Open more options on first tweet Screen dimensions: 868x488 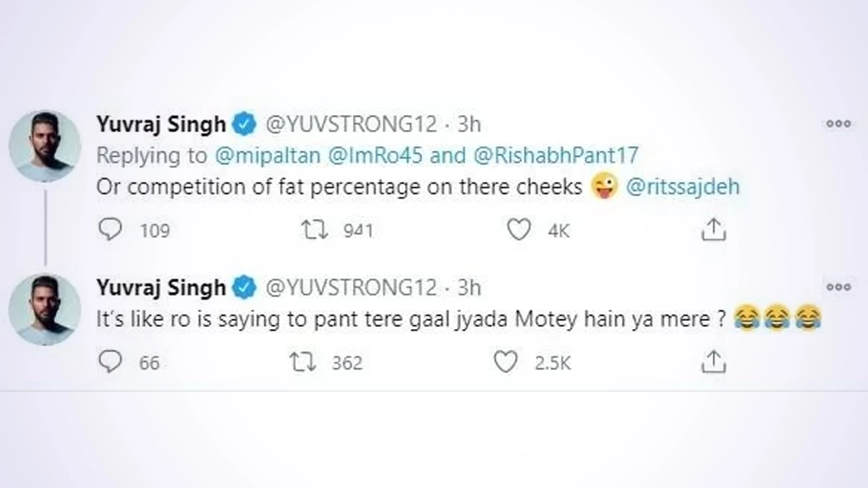(838, 124)
